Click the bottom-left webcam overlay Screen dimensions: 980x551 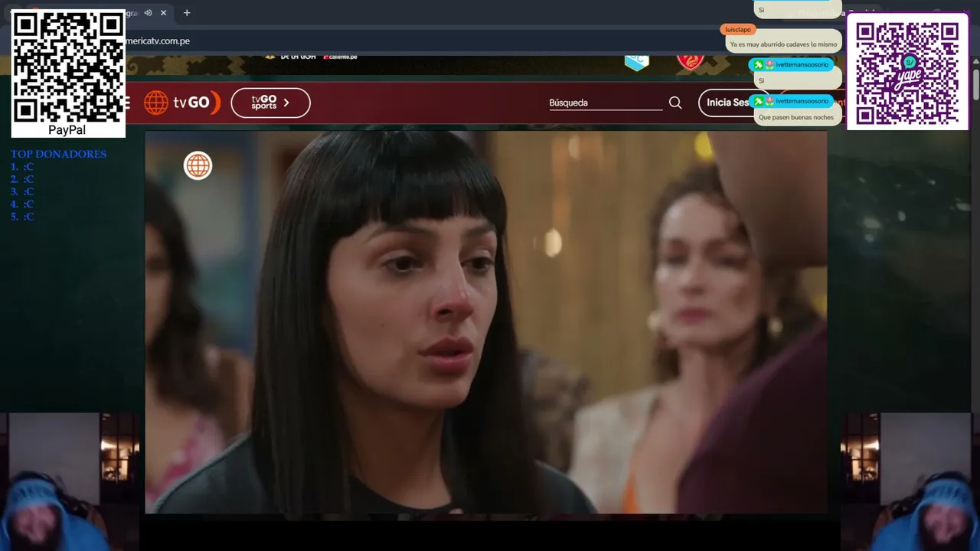click(x=70, y=482)
